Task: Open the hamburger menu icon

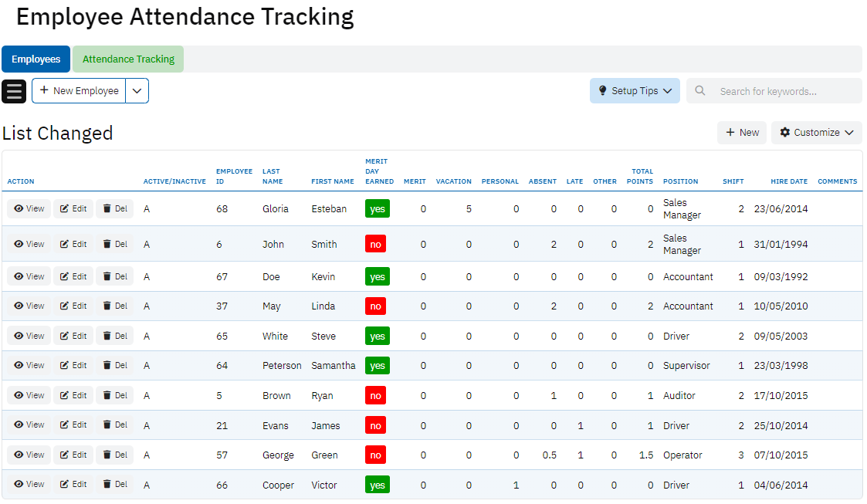Action: [x=14, y=91]
